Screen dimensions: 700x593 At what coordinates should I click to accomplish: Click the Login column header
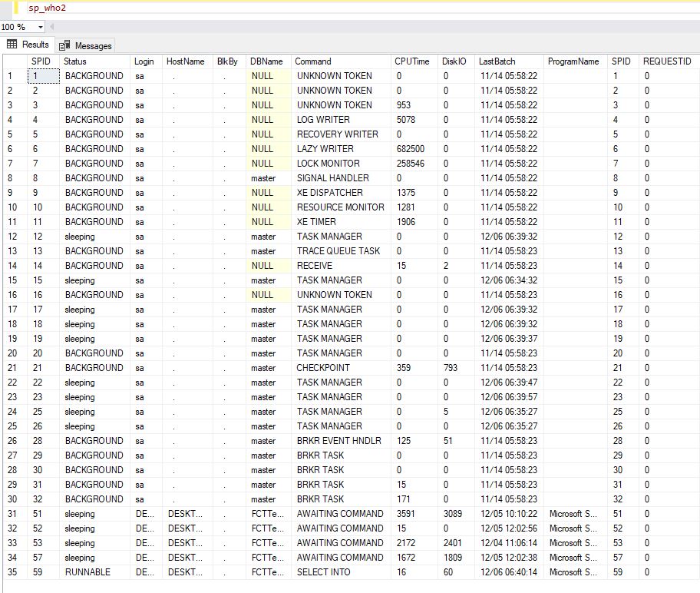point(144,61)
